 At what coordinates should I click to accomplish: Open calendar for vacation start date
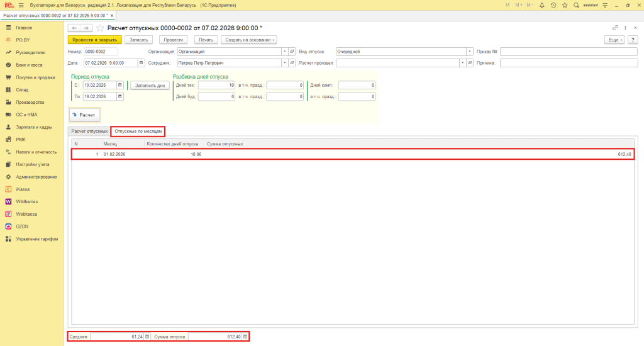(x=119, y=85)
